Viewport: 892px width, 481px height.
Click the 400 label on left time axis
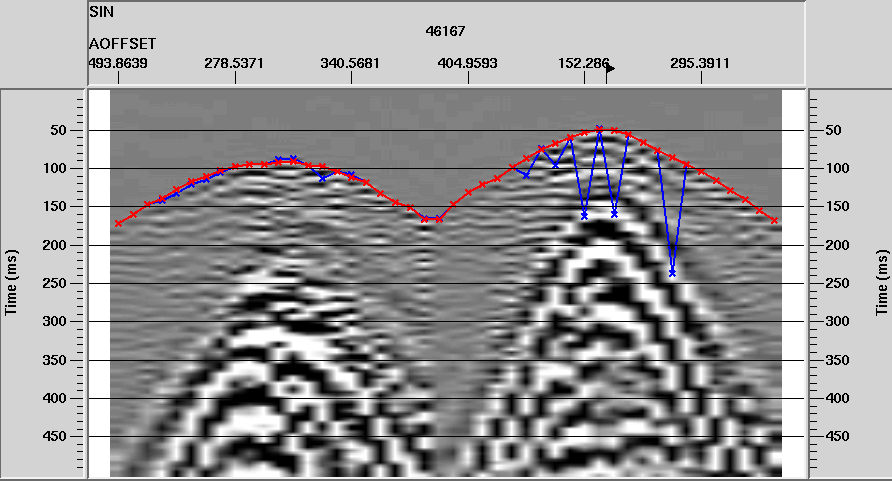55,398
